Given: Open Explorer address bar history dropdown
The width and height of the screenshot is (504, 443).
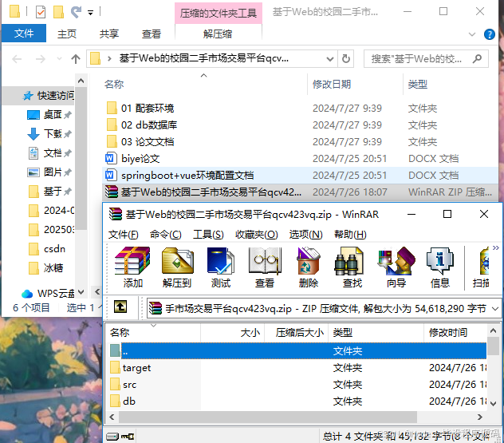Looking at the screenshot, I should [330, 59].
